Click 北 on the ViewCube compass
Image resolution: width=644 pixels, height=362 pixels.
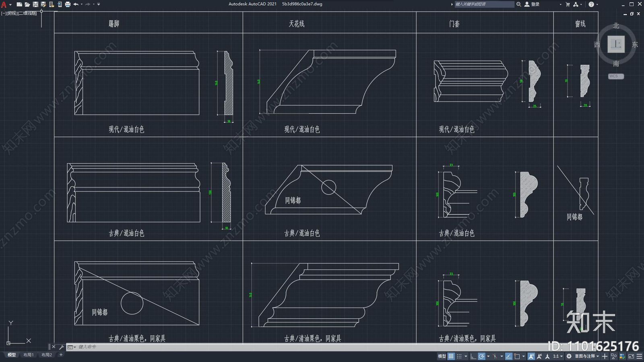[616, 26]
